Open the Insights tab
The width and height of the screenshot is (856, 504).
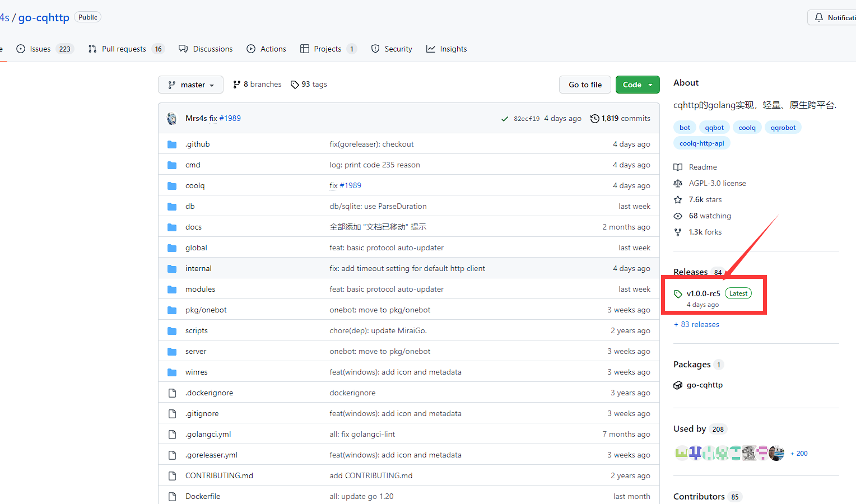coord(446,49)
